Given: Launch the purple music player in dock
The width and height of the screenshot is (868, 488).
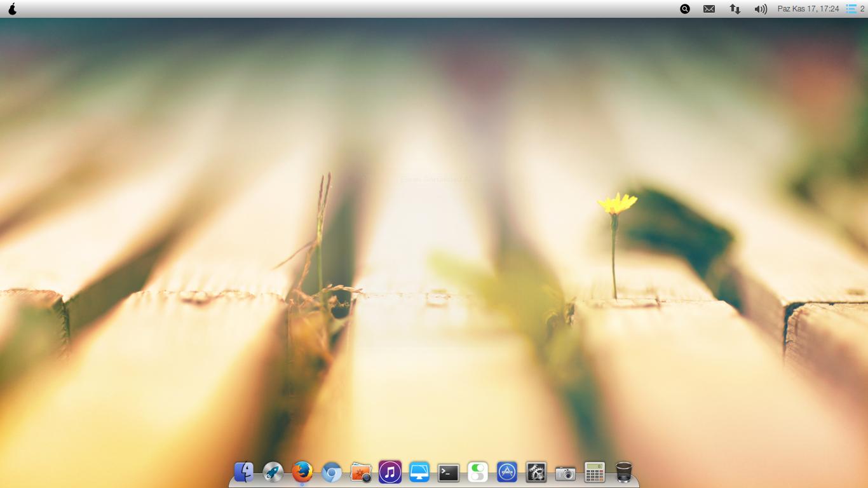Looking at the screenshot, I should [x=390, y=472].
